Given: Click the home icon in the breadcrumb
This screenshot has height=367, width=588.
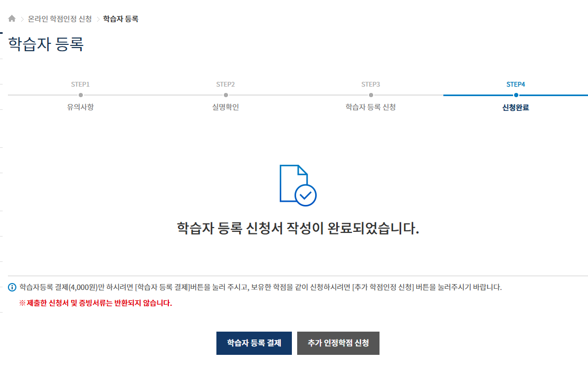Looking at the screenshot, I should [11, 18].
